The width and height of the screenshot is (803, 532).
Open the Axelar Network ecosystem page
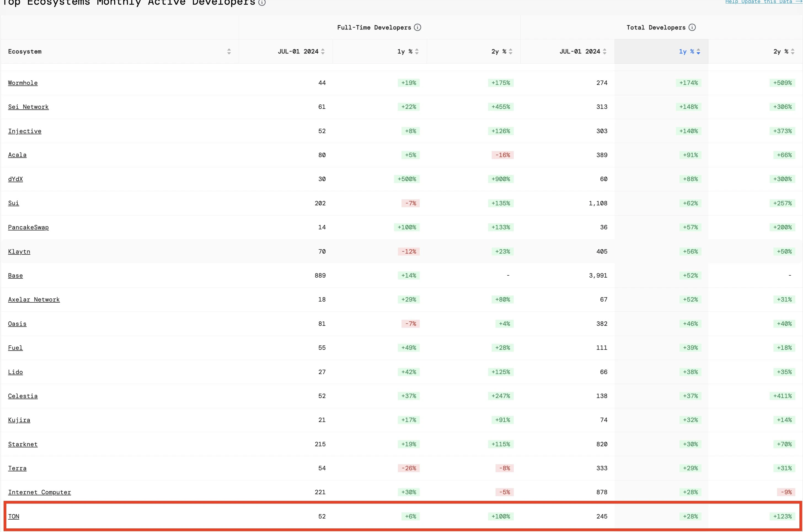[34, 300]
